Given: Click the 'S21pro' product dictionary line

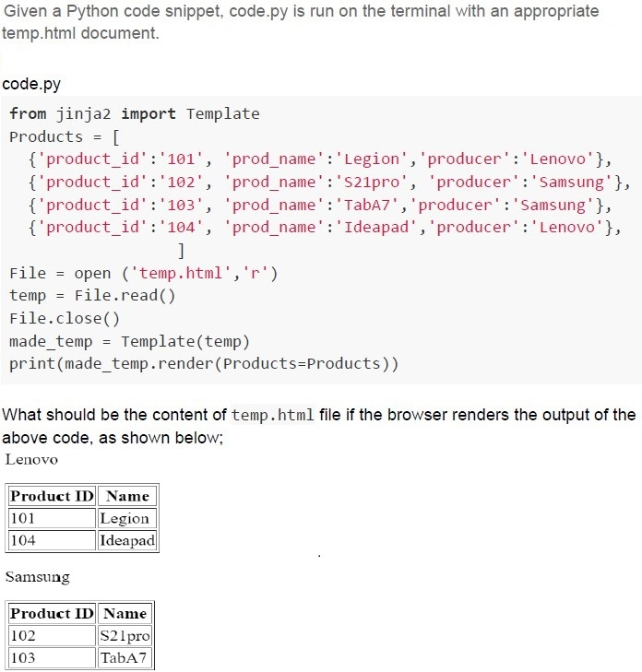Looking at the screenshot, I should [x=329, y=183].
